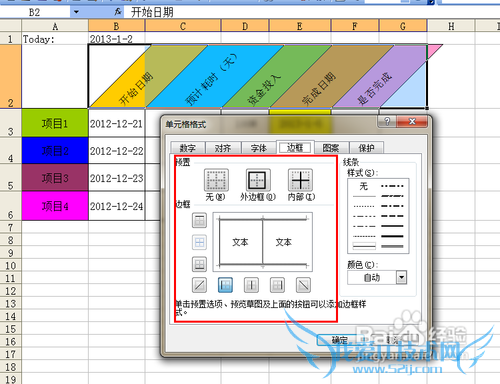The image size is (500, 384).
Task: Click the blue 项目2 cell
Action: coord(55,151)
